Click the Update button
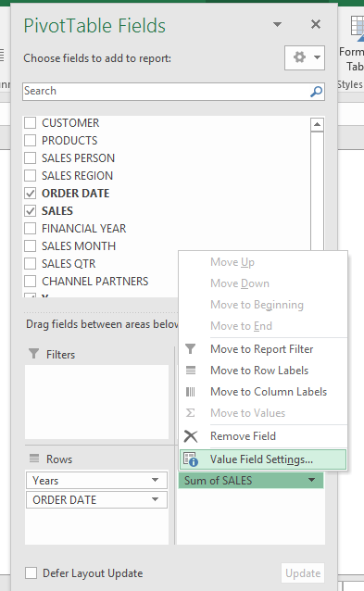The height and width of the screenshot is (591, 364). coord(303,573)
